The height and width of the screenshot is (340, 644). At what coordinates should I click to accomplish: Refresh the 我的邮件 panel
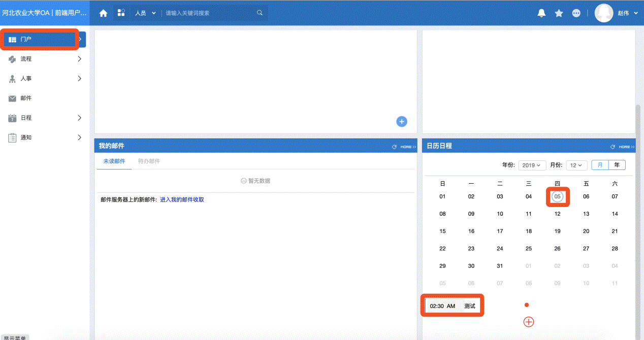pyautogui.click(x=394, y=147)
